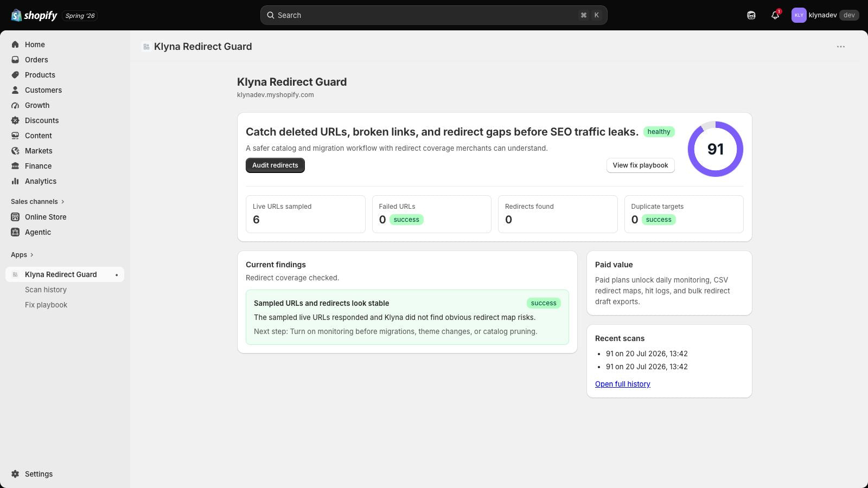
Task: Open the notifications bell
Action: point(775,15)
